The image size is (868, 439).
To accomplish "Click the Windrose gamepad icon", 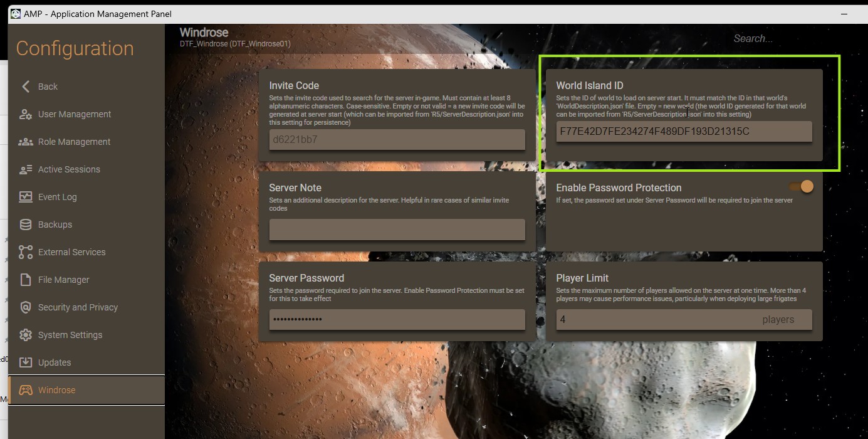I will [x=26, y=390].
